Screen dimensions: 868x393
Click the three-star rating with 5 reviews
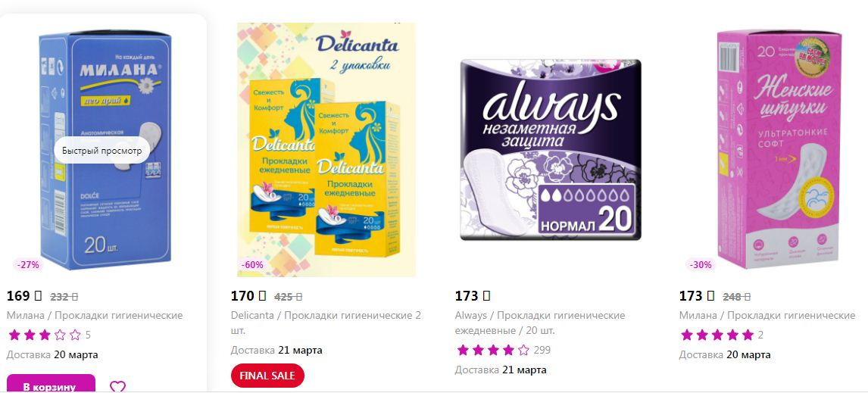(x=49, y=335)
